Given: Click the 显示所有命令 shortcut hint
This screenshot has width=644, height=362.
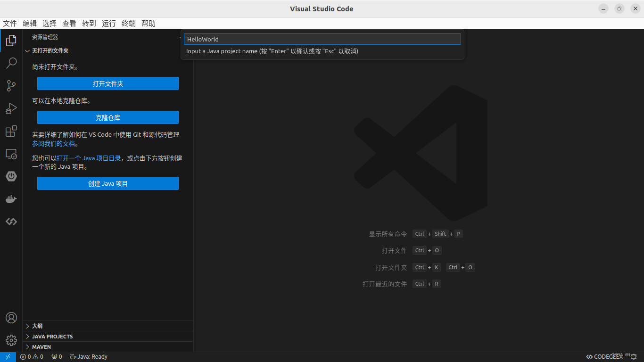Looking at the screenshot, I should point(388,234).
